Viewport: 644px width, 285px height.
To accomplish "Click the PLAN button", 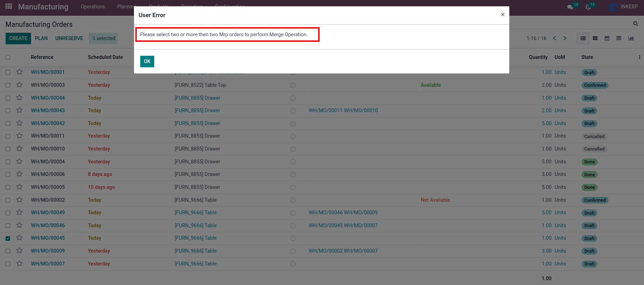I will pos(41,38).
